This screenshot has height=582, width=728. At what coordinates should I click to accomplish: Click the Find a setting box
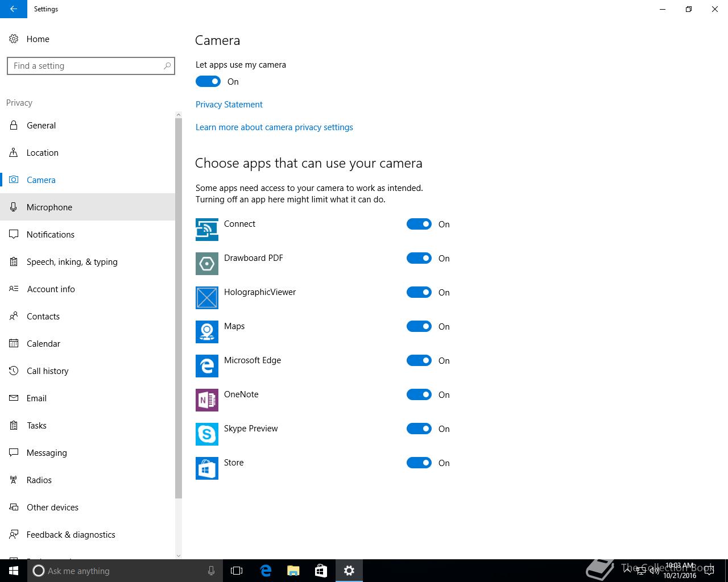click(91, 66)
